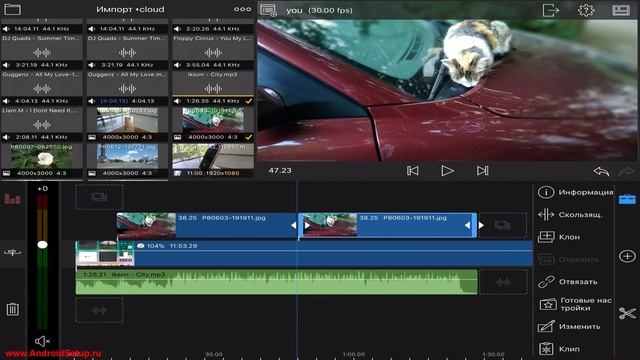640x360 pixels.
Task: Open Готовые настройки presets
Action: (576, 304)
